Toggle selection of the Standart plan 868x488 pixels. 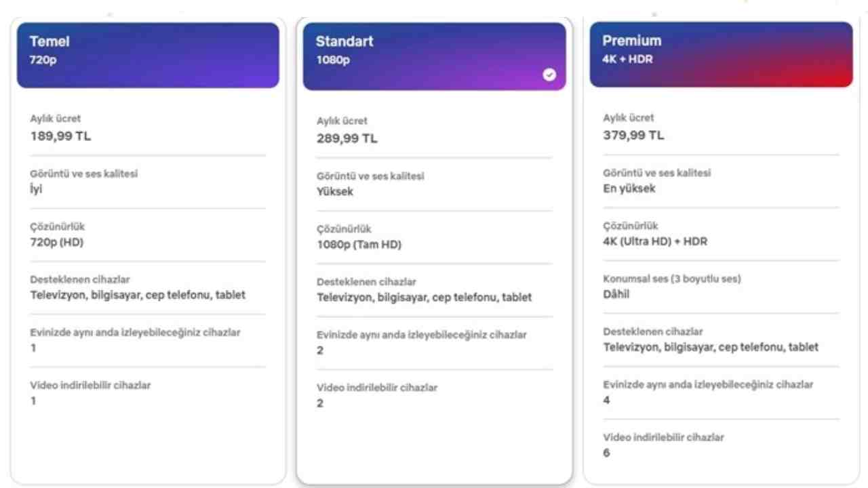[x=434, y=54]
